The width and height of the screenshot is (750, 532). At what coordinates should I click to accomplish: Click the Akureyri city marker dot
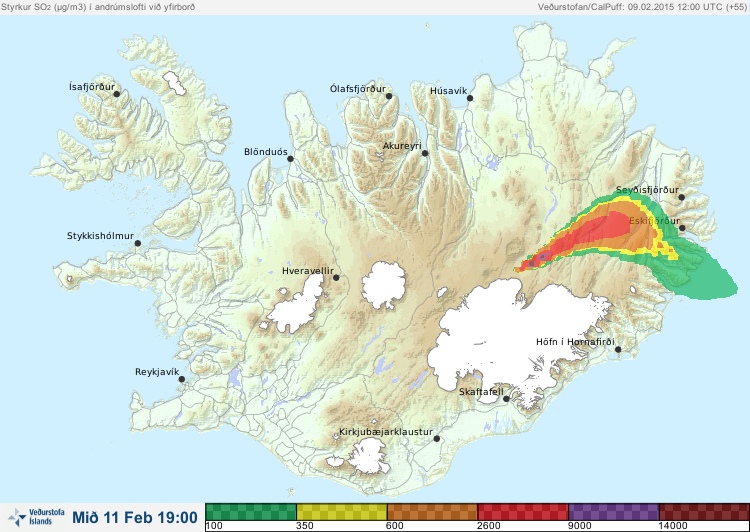point(425,153)
